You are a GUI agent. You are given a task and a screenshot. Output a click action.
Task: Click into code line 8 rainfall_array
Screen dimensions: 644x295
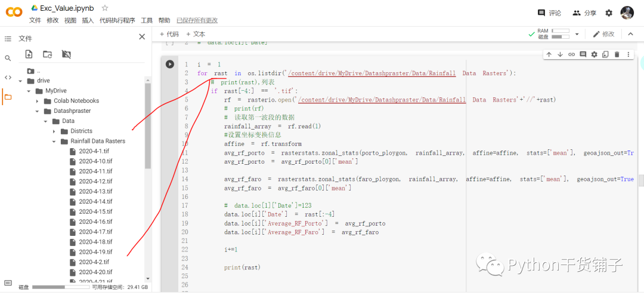247,127
